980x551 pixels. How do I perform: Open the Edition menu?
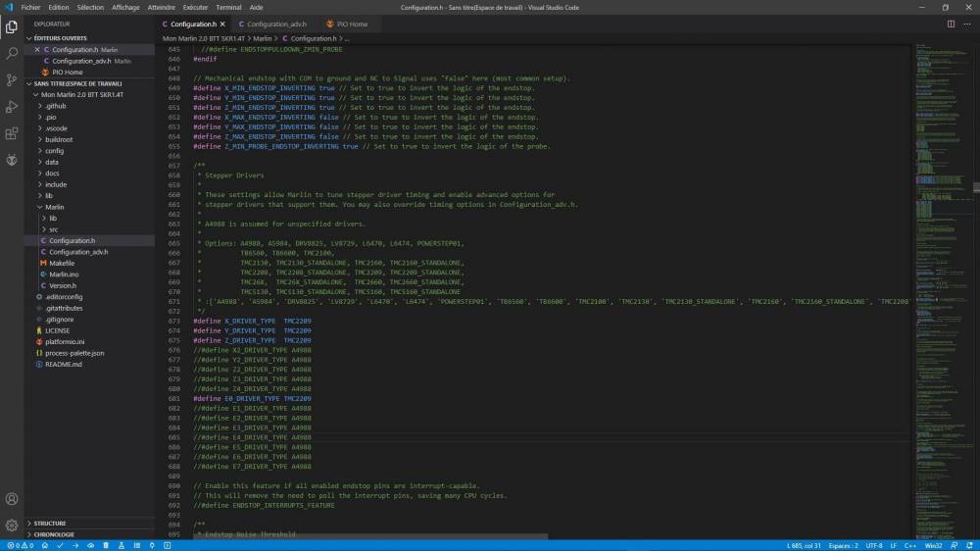tap(59, 8)
